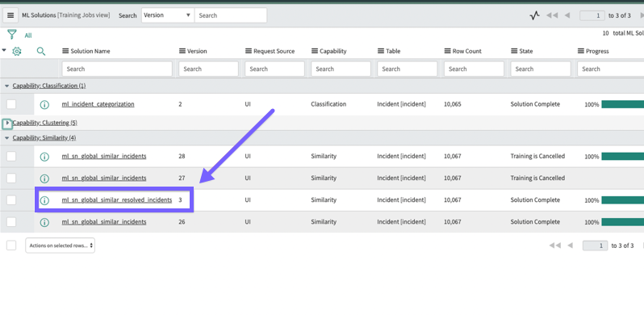Focus Table column search box
This screenshot has height=315, width=644.
tap(408, 69)
